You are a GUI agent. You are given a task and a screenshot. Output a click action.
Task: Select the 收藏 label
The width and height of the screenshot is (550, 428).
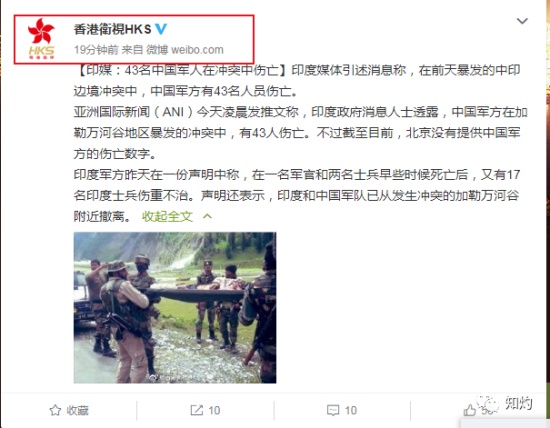[78, 410]
